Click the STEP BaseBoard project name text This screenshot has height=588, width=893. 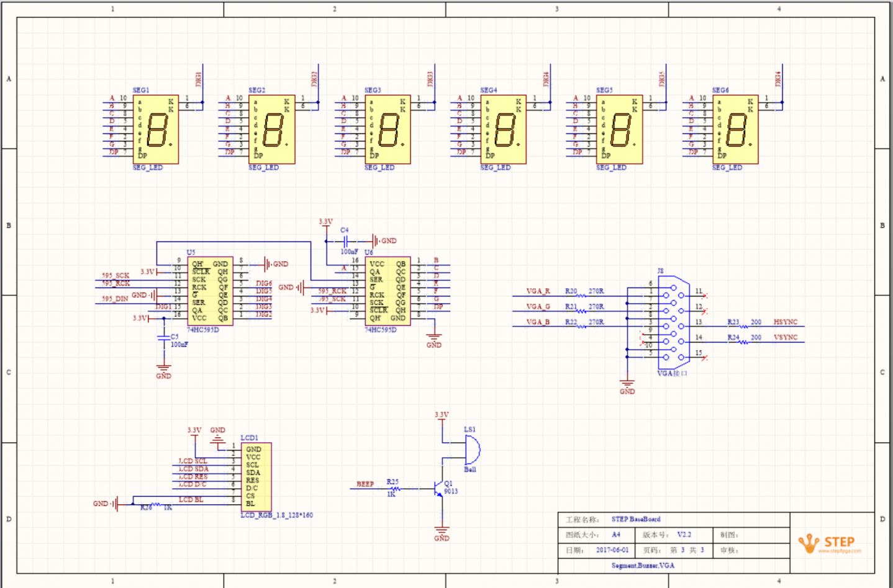pyautogui.click(x=636, y=519)
